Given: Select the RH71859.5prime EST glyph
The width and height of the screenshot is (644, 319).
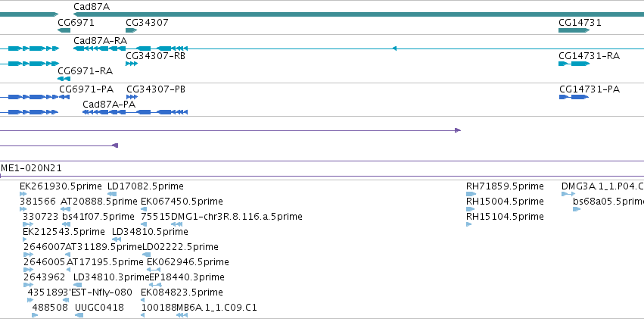Looking at the screenshot, I should [471, 194].
